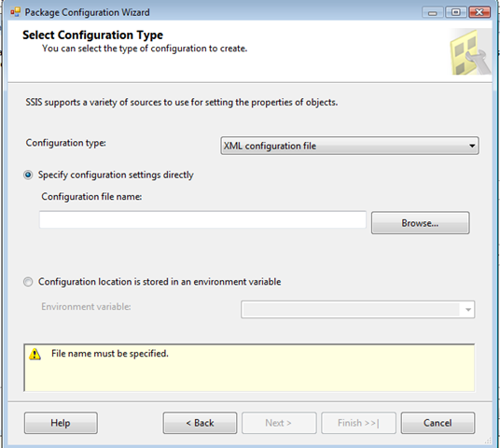The height and width of the screenshot is (448, 500).
Task: Cancel the configuration wizard
Action: [x=437, y=423]
